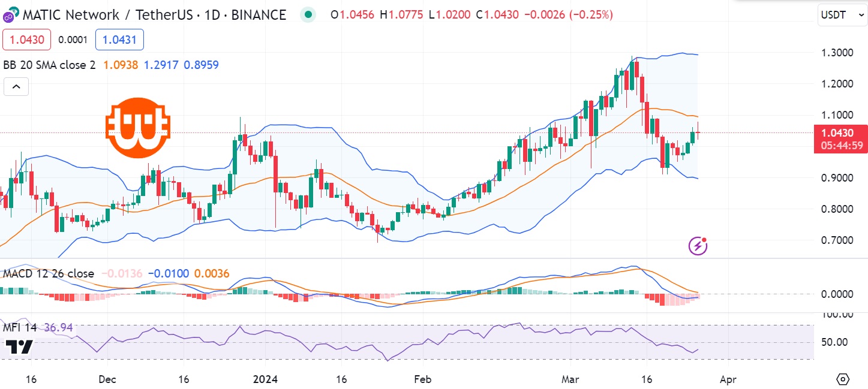Open chart settings via the hexagon gear icon

[843, 379]
